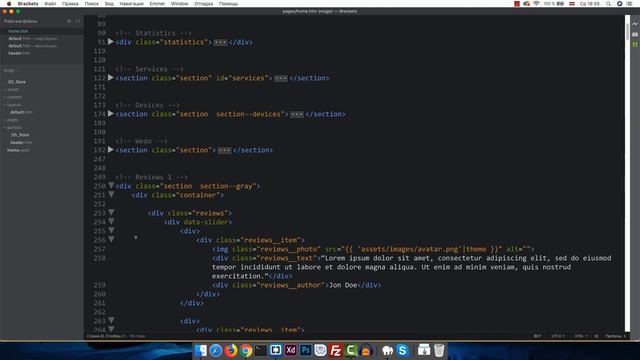Viewport: 640px width, 360px height.
Task: Collapse the reviews div on line 253
Action: [111, 213]
